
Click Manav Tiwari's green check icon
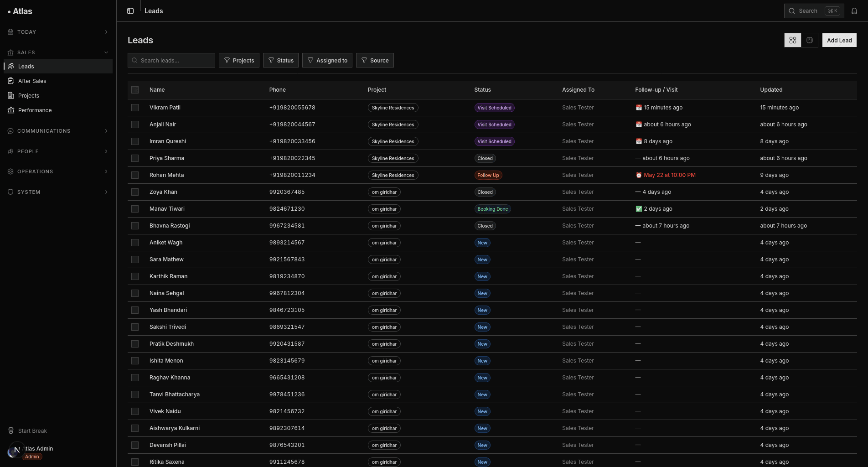coord(639,209)
